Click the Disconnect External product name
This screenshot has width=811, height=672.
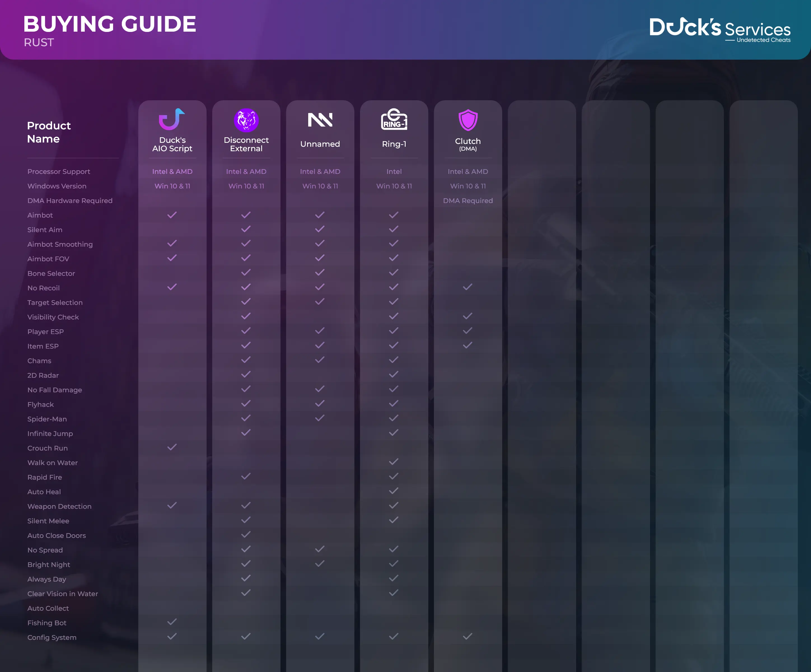tap(246, 144)
